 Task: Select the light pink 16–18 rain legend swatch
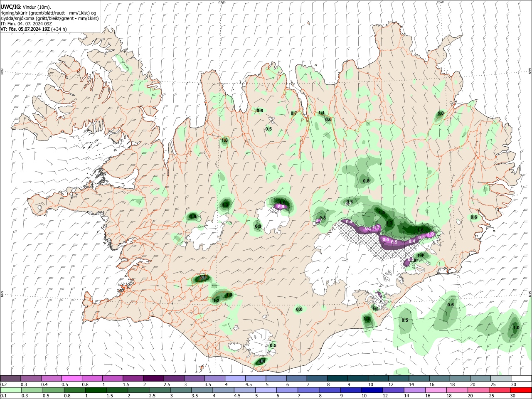[435, 390]
